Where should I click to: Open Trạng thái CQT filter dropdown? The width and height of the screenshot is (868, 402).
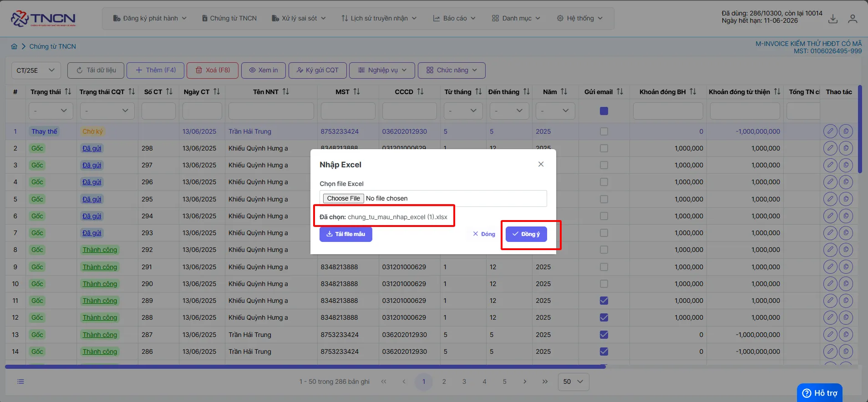tap(107, 111)
